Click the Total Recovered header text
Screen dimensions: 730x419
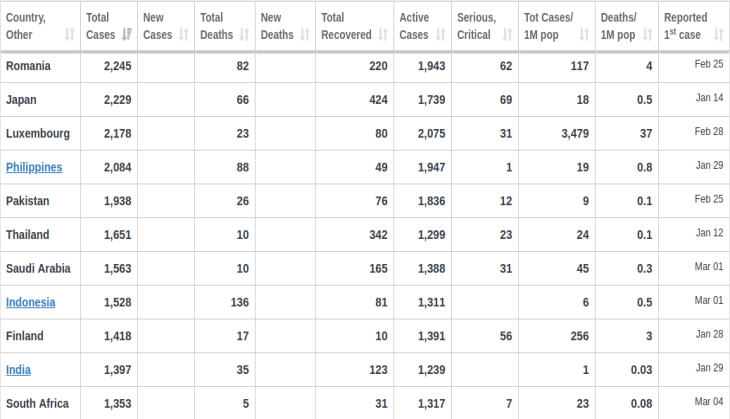pyautogui.click(x=346, y=26)
